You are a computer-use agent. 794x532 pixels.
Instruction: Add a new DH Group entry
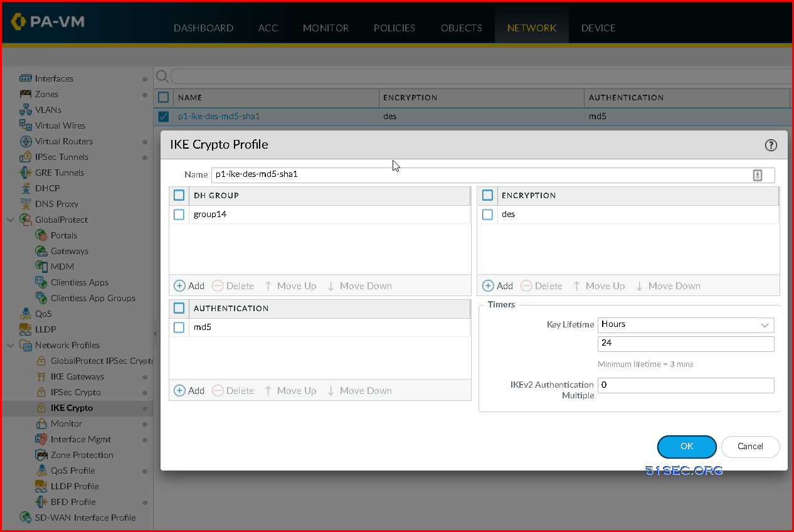click(189, 286)
